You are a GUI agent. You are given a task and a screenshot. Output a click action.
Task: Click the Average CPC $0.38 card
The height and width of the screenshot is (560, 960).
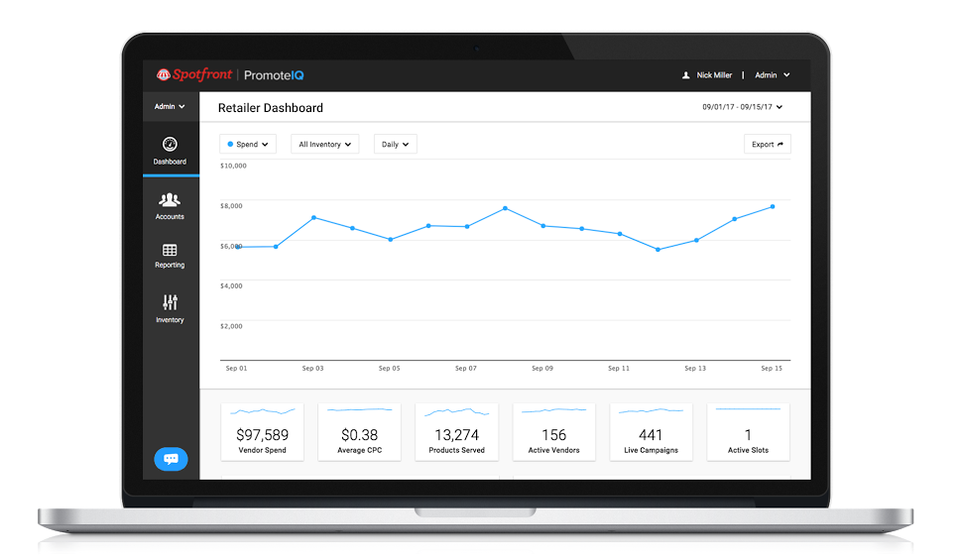tap(360, 432)
